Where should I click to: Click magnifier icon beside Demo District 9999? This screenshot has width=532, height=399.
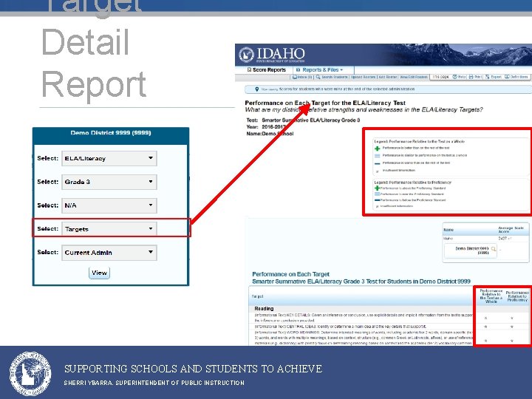(494, 250)
